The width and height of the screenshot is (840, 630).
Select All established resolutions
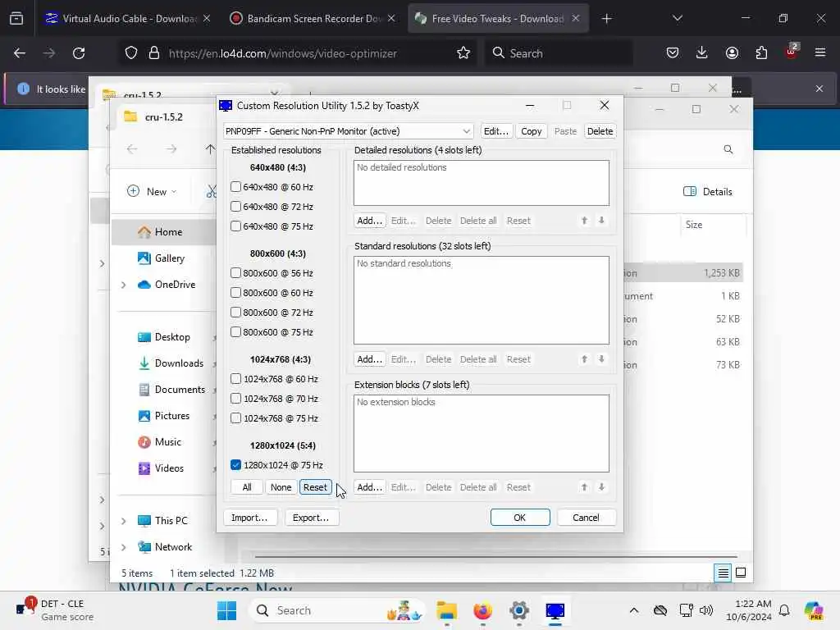tap(246, 487)
